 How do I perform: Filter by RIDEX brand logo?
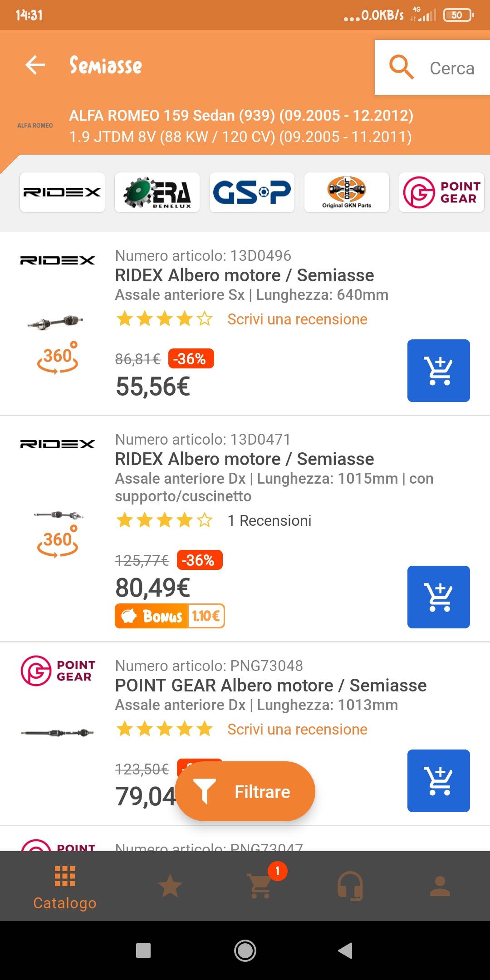(x=62, y=192)
